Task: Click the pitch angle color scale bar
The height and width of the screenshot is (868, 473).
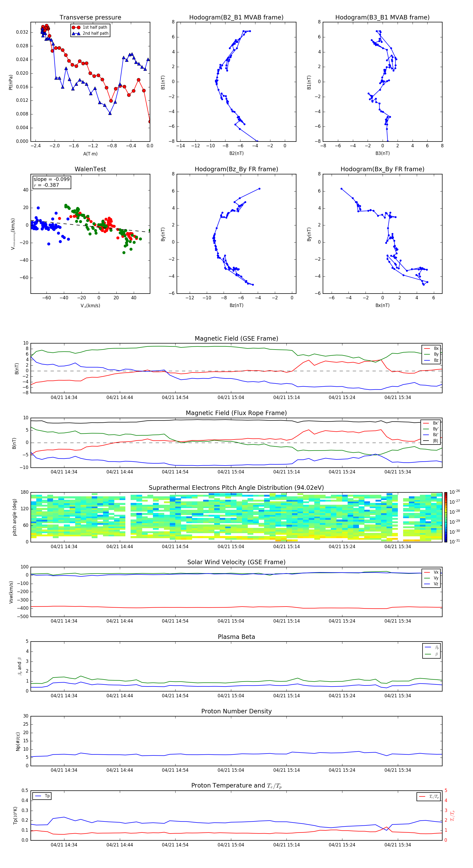Action: 446,517
